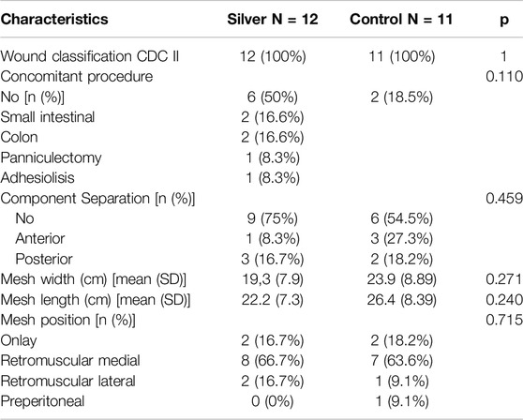Image resolution: width=523 pixels, height=420 pixels.
Task: Click the Concomitant procedure row label
Action: tap(77, 77)
